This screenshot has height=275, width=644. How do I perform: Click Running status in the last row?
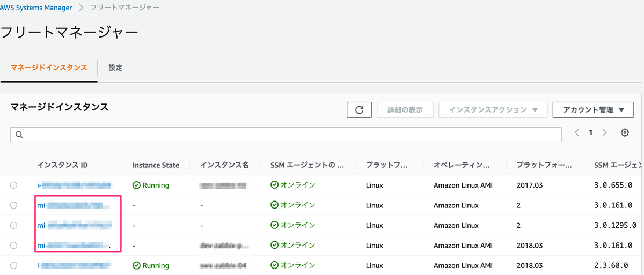point(151,265)
